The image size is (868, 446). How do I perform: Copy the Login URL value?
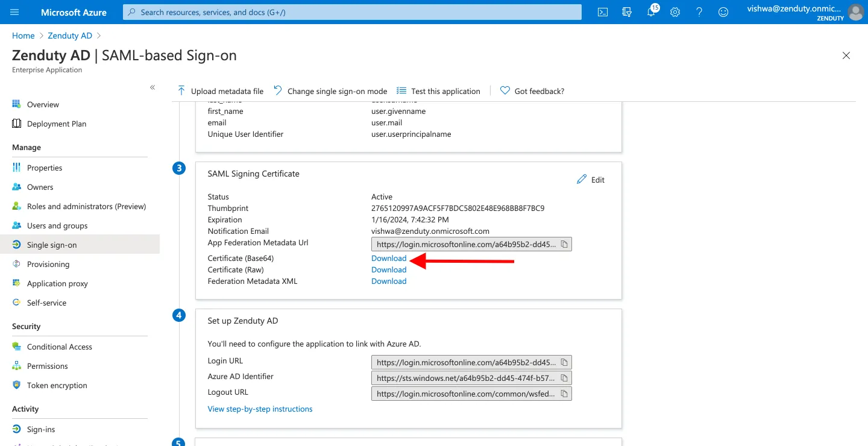click(564, 362)
